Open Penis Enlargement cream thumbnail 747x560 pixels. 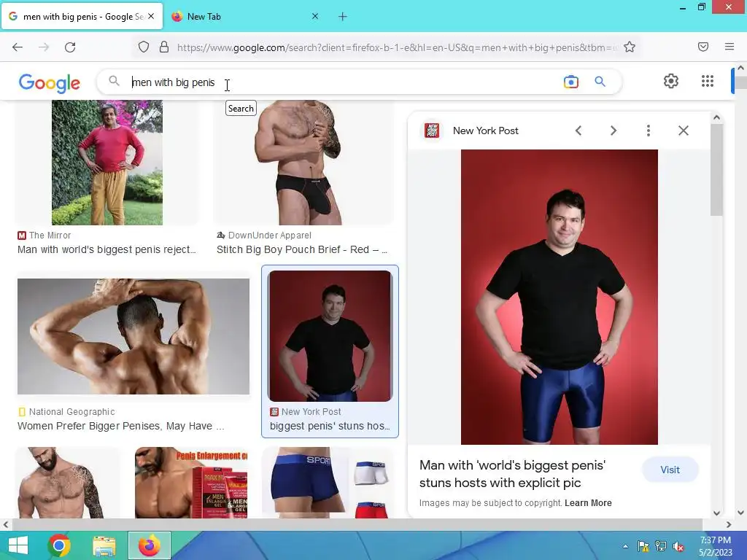[191, 483]
